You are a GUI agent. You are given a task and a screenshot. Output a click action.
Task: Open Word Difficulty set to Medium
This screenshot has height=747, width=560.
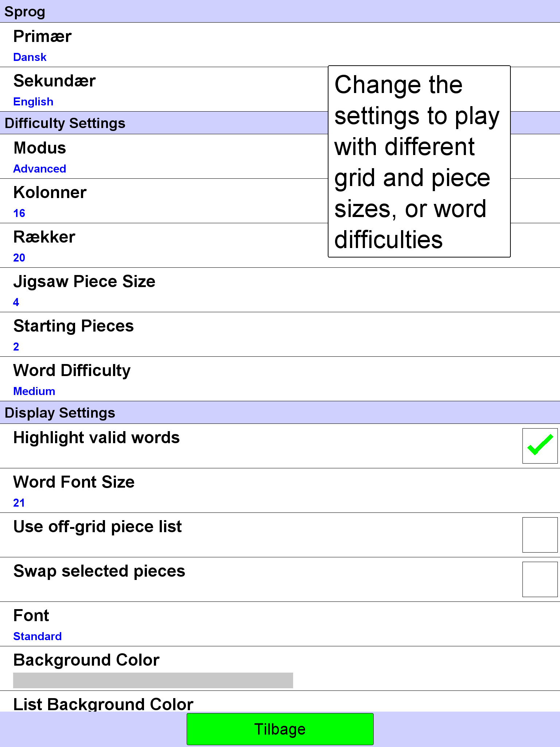pos(280,379)
